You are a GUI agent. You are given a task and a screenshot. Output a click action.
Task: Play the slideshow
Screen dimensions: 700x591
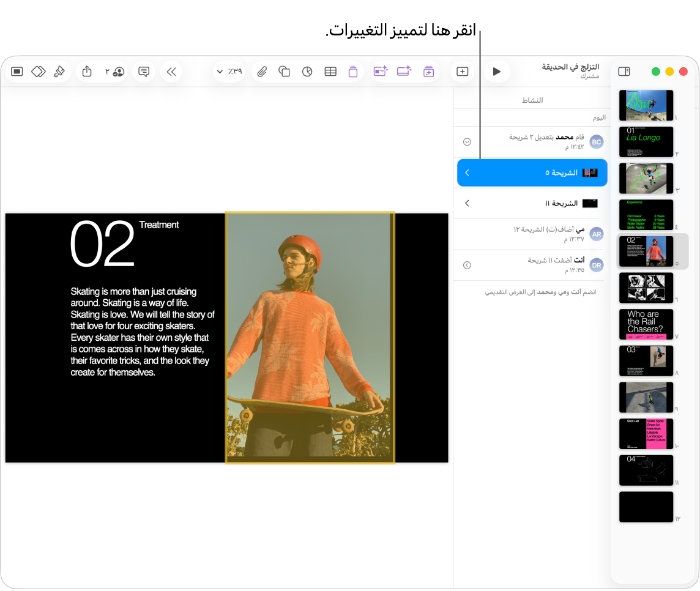coord(496,72)
